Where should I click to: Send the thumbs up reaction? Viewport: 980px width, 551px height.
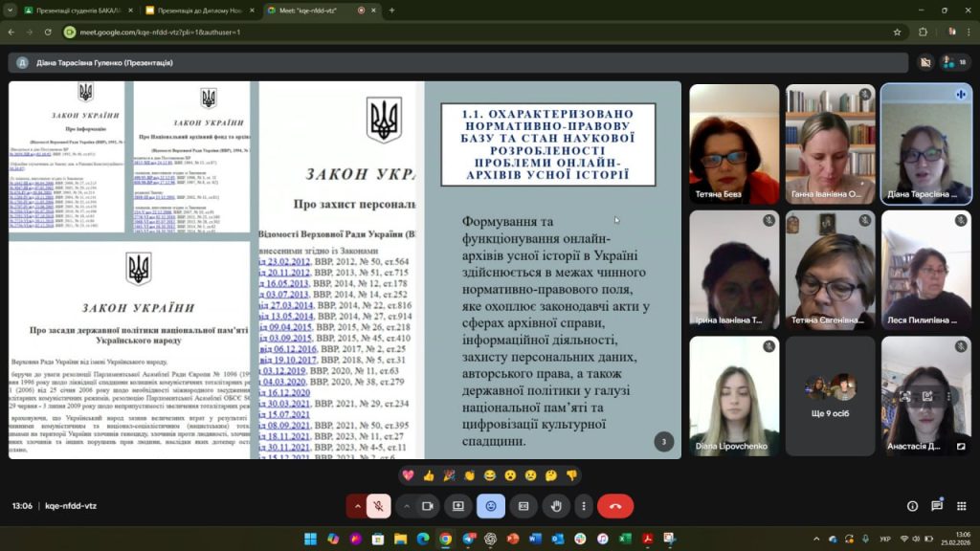click(429, 475)
